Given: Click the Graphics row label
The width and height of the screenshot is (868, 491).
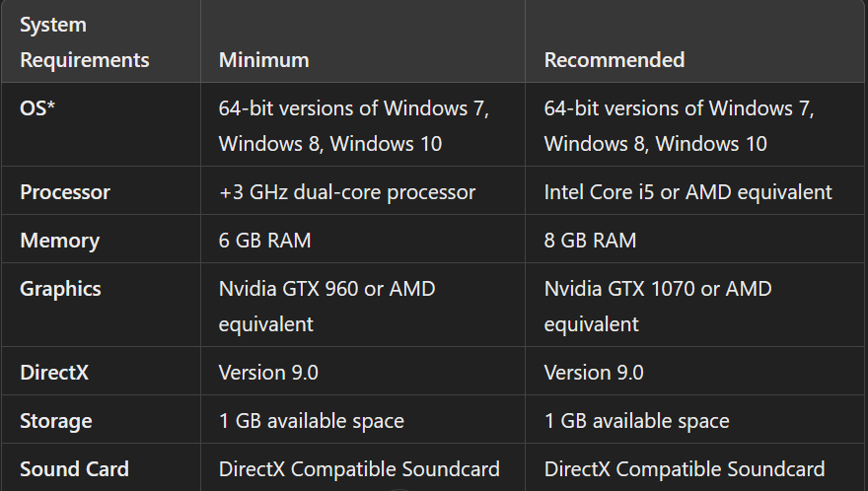Looking at the screenshot, I should click(x=60, y=289).
